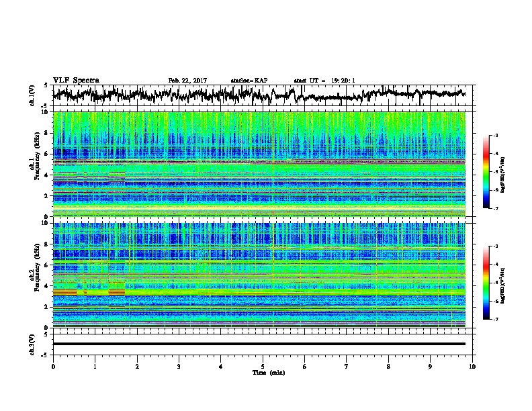Click the ch.2 spectrogram color scale bar
The width and height of the screenshot is (532, 411).
486,283
